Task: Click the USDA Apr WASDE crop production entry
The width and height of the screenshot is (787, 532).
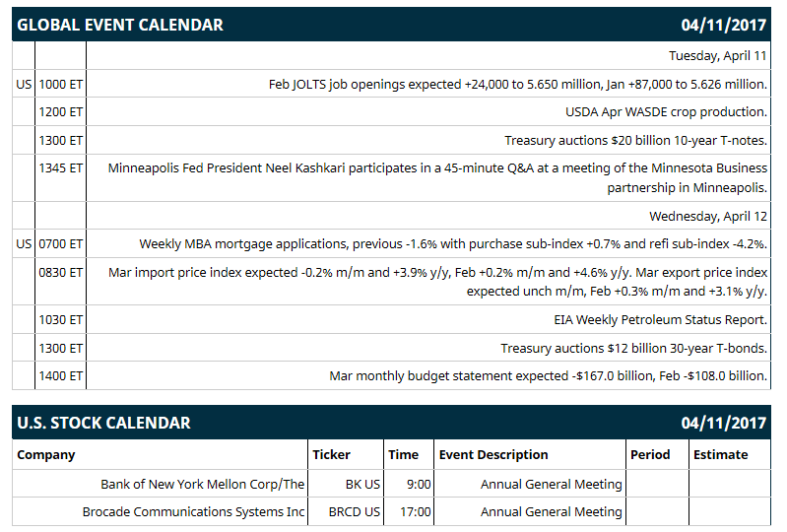Action: 666,112
